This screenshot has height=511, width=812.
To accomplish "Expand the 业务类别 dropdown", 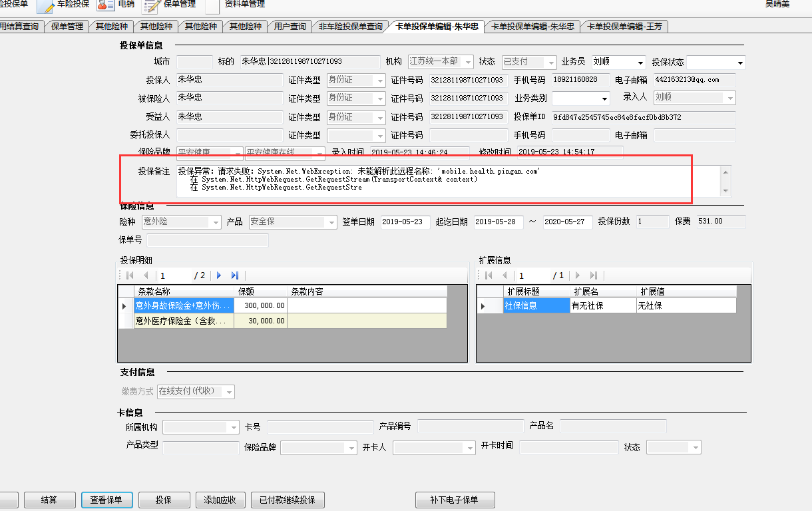I will click(604, 98).
